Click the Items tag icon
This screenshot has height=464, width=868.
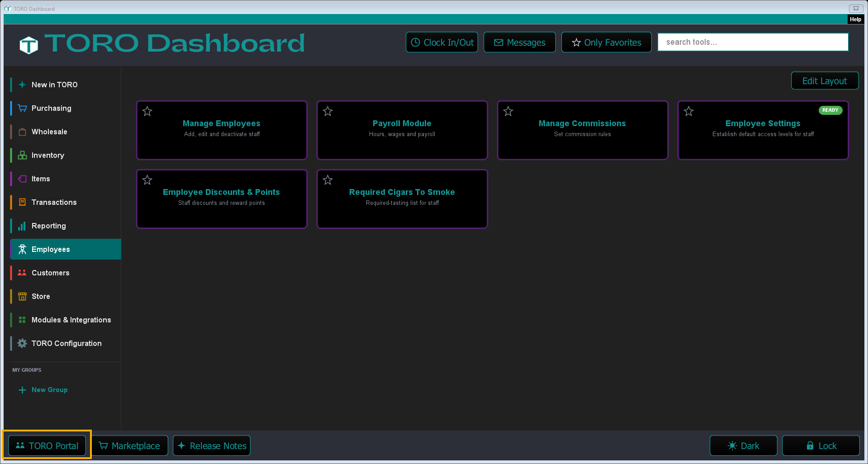(22, 179)
